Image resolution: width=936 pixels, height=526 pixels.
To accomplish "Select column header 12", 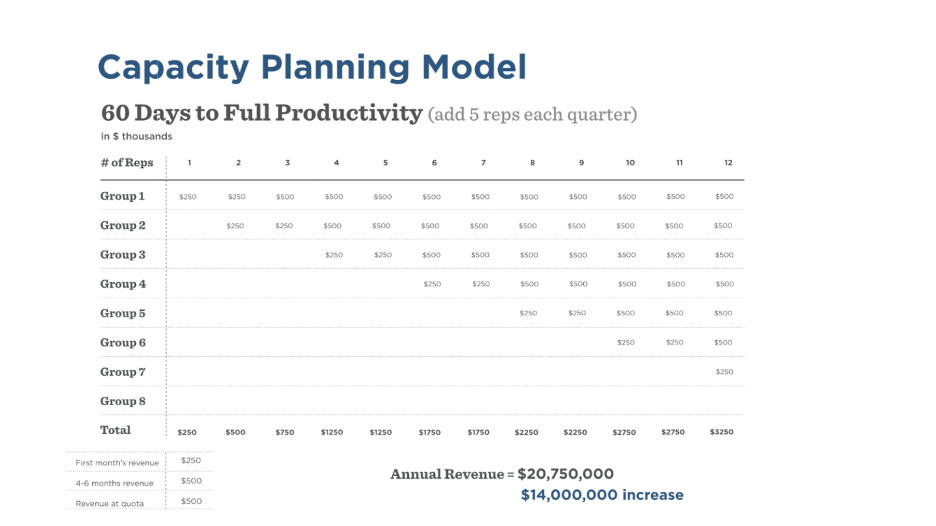I will [x=729, y=162].
